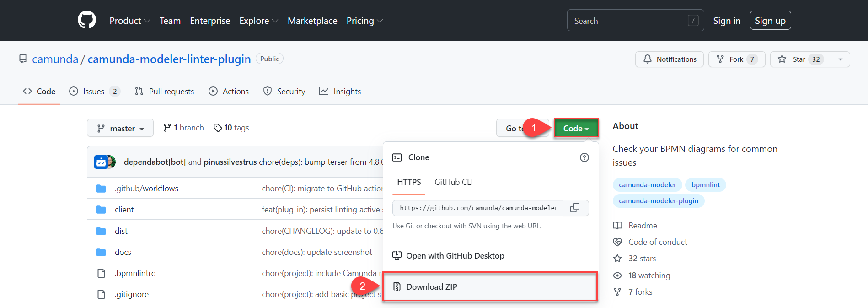Open the dropdown arrow next to Star
This screenshot has width=868, height=308.
coord(841,59)
